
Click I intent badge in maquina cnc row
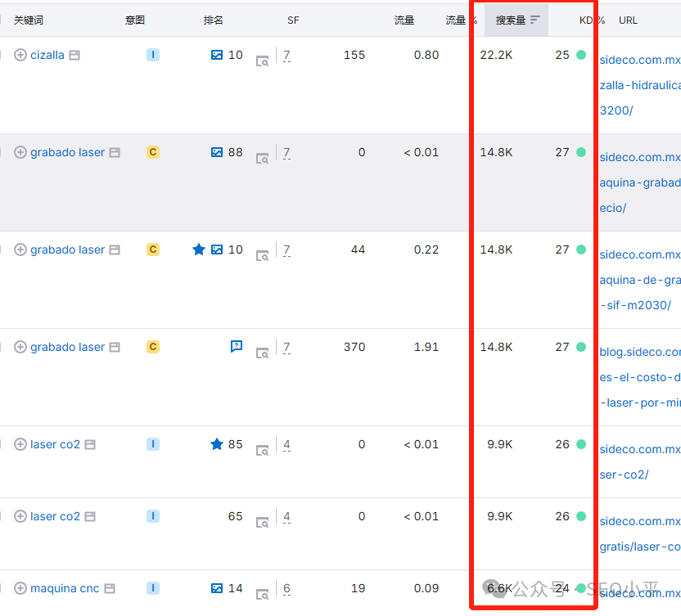click(153, 588)
